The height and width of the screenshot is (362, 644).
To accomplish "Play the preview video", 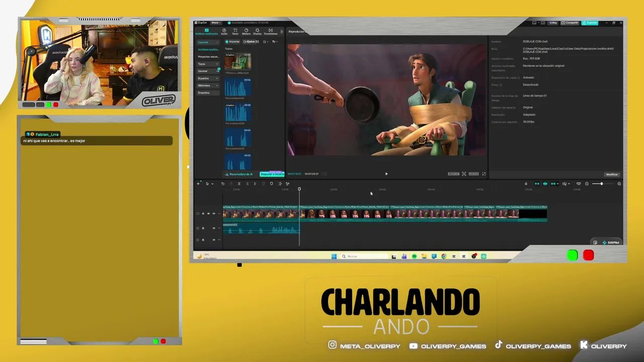I will click(x=386, y=174).
